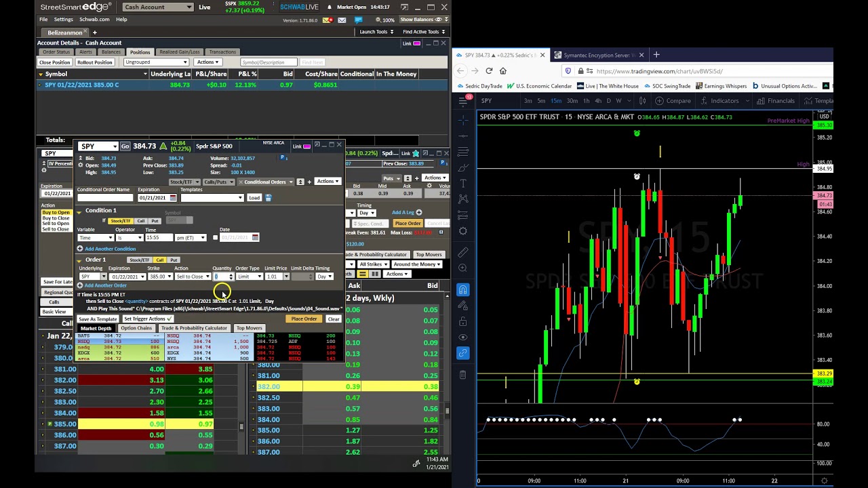Viewport: 868px width, 488px height.
Task: Open the Expiration calendar icon beside 01/21/2021
Action: point(173,198)
